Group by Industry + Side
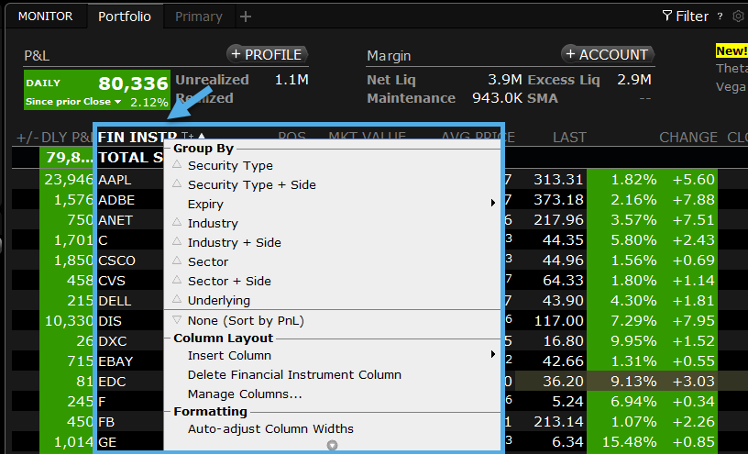748x454 pixels. point(234,243)
